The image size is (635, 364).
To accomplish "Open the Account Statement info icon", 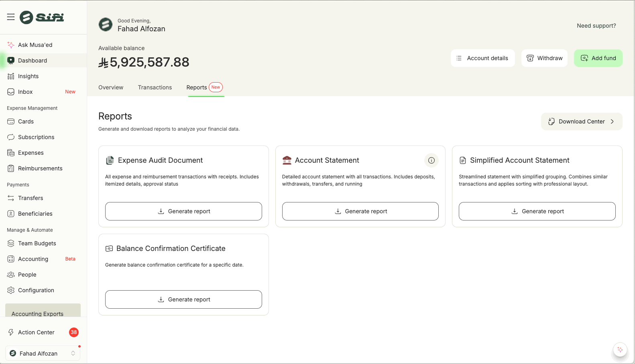I will (431, 160).
